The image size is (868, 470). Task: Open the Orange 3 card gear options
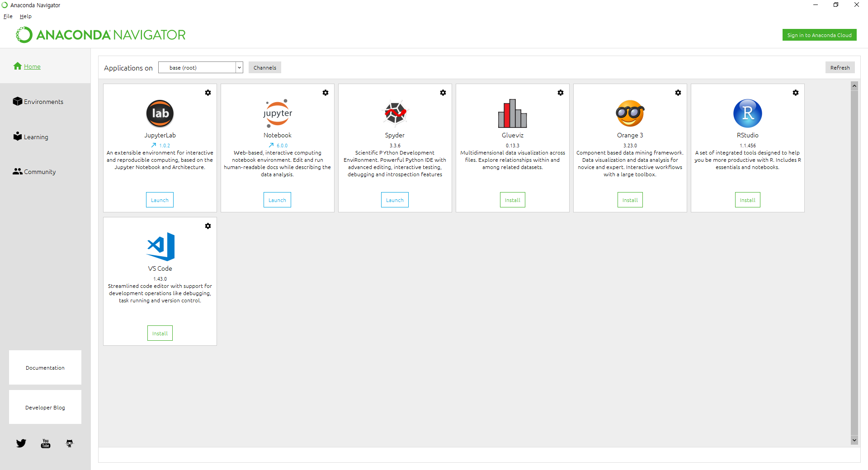678,93
